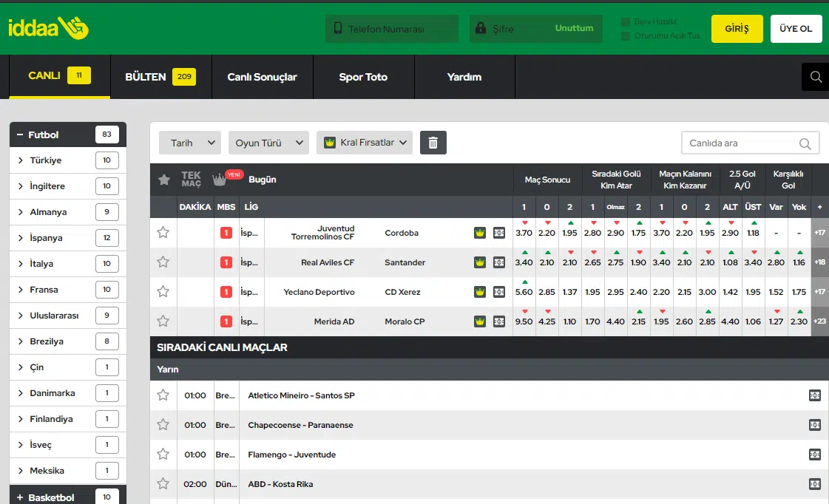
Task: Click crown icon on Yeclano Deportivo row
Action: pos(479,292)
